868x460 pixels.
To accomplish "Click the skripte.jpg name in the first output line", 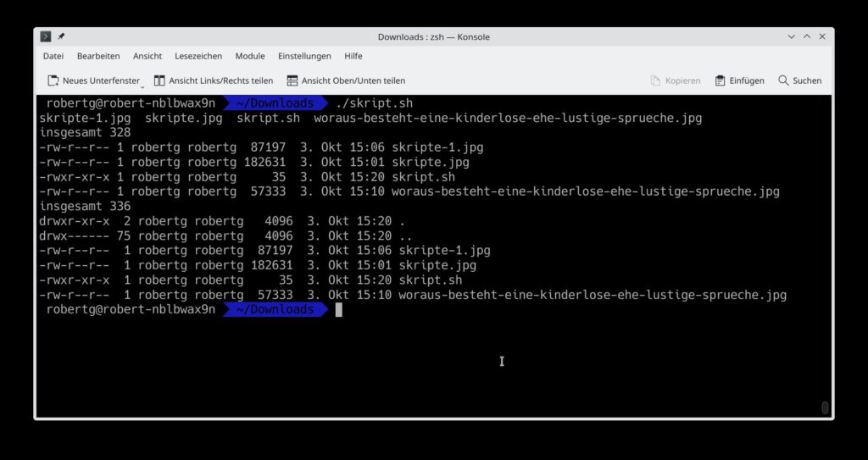I will point(184,118).
